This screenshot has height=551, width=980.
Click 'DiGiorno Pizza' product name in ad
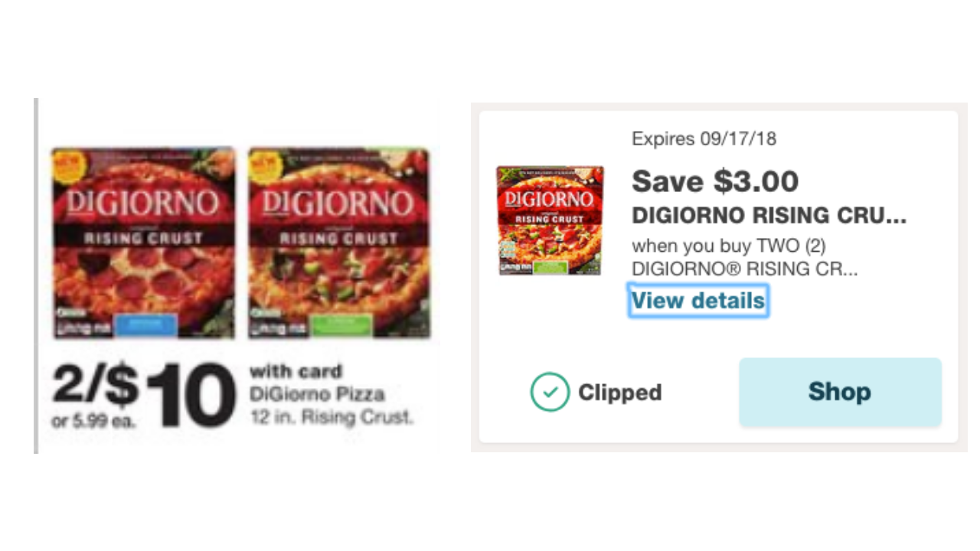point(317,395)
